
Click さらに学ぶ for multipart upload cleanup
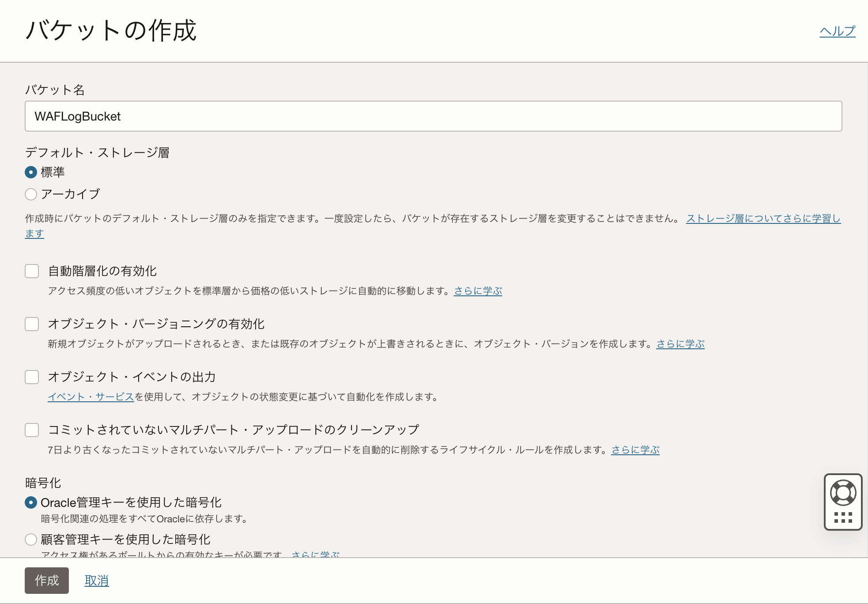(635, 450)
